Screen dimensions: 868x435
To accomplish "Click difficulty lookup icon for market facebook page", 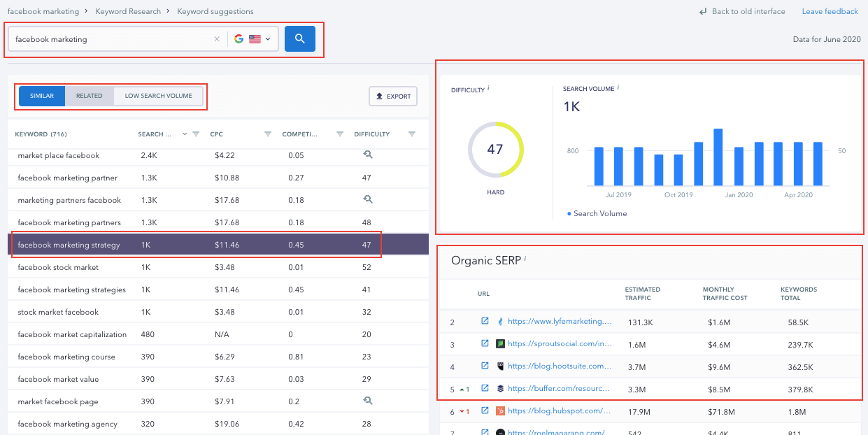I will pyautogui.click(x=368, y=401).
